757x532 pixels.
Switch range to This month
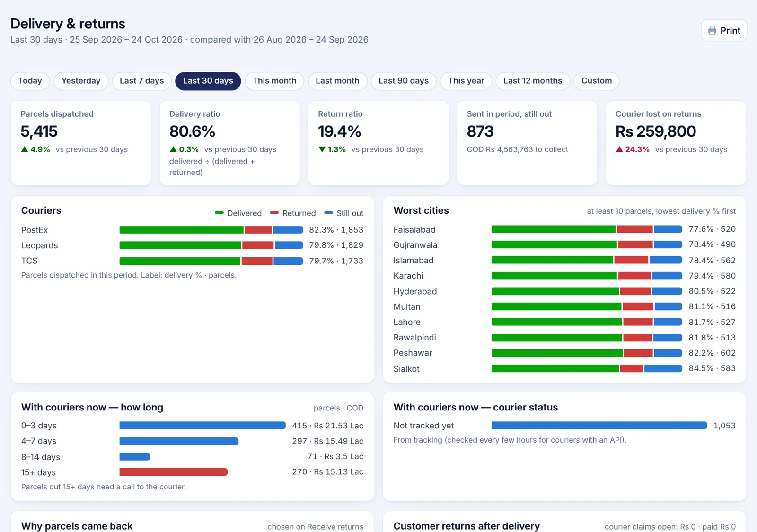pyautogui.click(x=274, y=81)
